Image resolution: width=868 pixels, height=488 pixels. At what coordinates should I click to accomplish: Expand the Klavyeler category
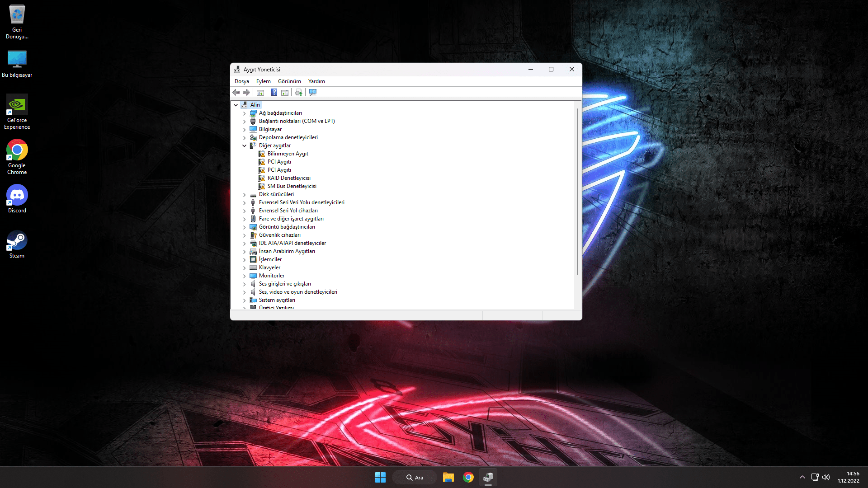[245, 267]
